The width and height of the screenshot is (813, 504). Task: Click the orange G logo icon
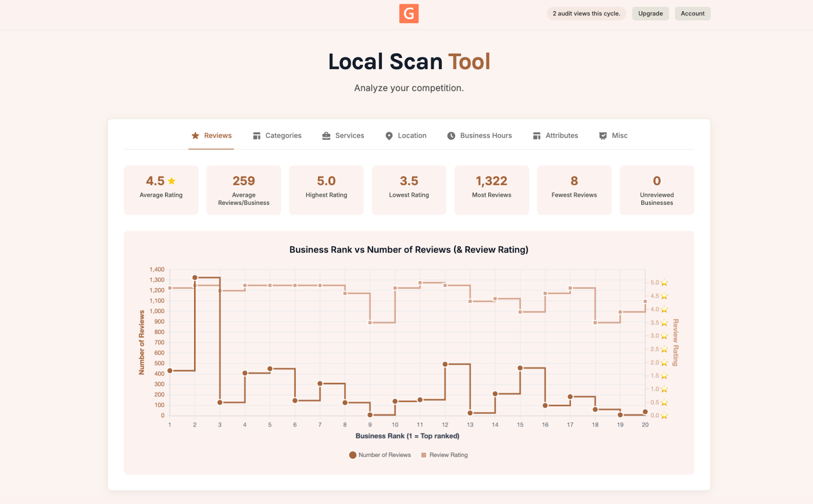pyautogui.click(x=409, y=14)
